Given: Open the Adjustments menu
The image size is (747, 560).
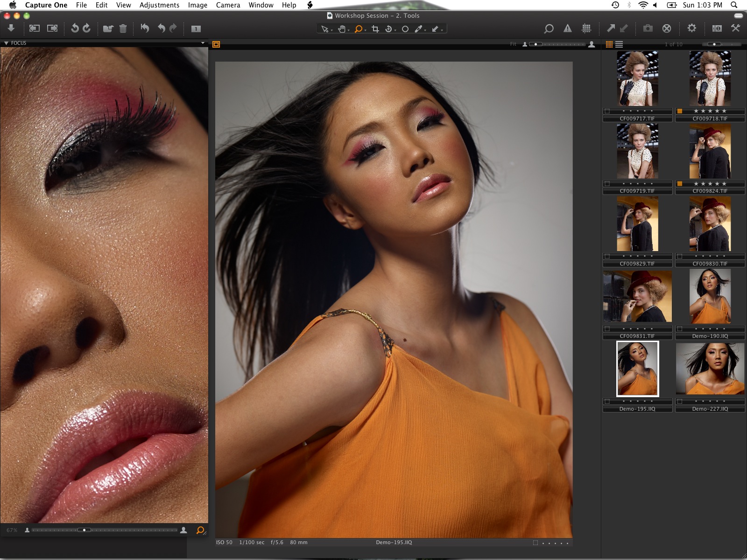Looking at the screenshot, I should coord(159,5).
